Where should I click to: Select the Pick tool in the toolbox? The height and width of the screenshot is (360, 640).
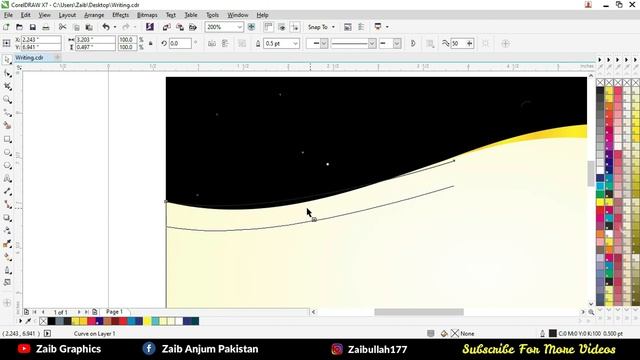click(7, 60)
